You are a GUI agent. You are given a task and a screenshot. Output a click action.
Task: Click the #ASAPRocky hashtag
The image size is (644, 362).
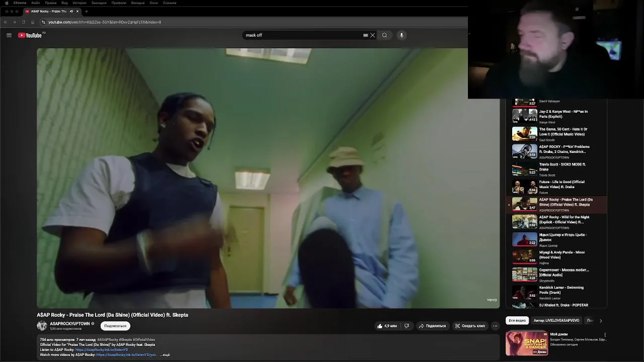[x=108, y=340]
